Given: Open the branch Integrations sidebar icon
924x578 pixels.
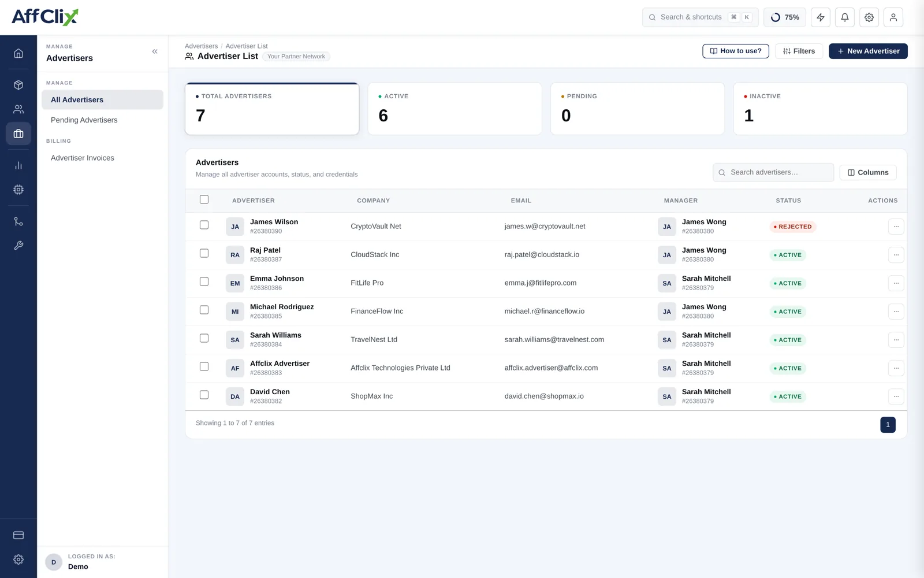Looking at the screenshot, I should [x=18, y=221].
